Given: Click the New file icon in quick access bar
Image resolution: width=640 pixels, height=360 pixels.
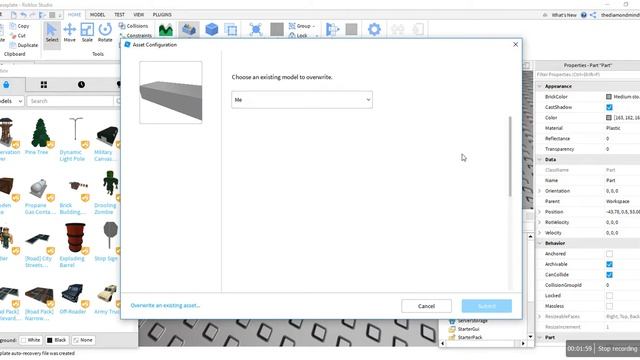Looking at the screenshot, I should click(14, 15).
